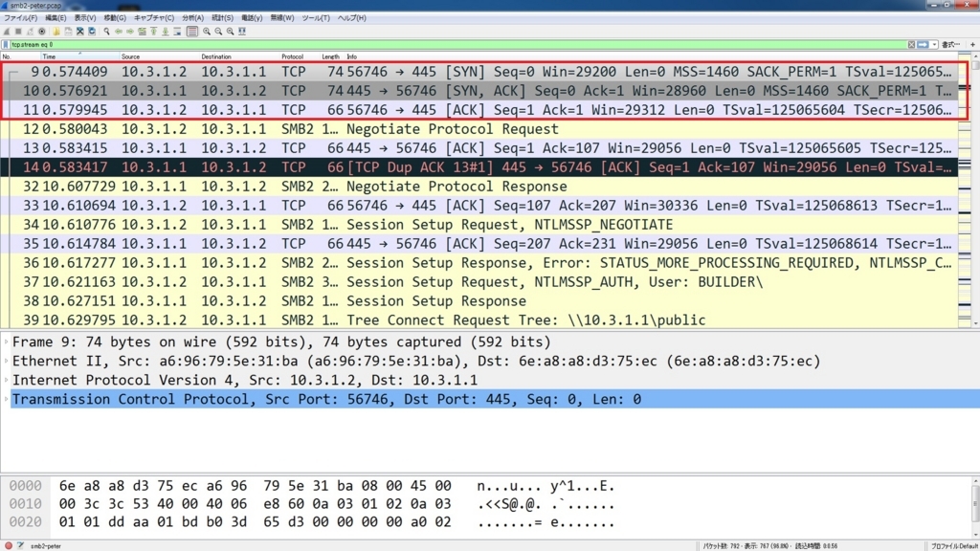This screenshot has height=551, width=980.
Task: Select packet 32 Negotiate Protocol Response
Action: (x=479, y=187)
